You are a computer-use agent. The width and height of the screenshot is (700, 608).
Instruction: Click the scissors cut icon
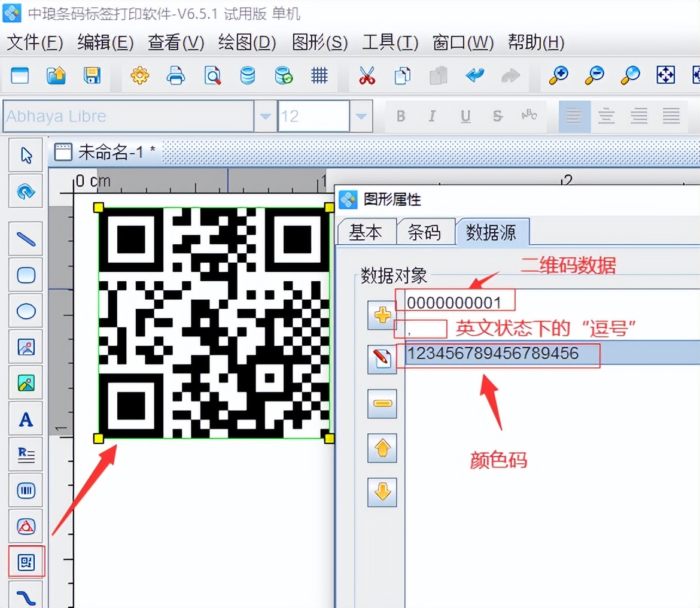click(x=367, y=75)
